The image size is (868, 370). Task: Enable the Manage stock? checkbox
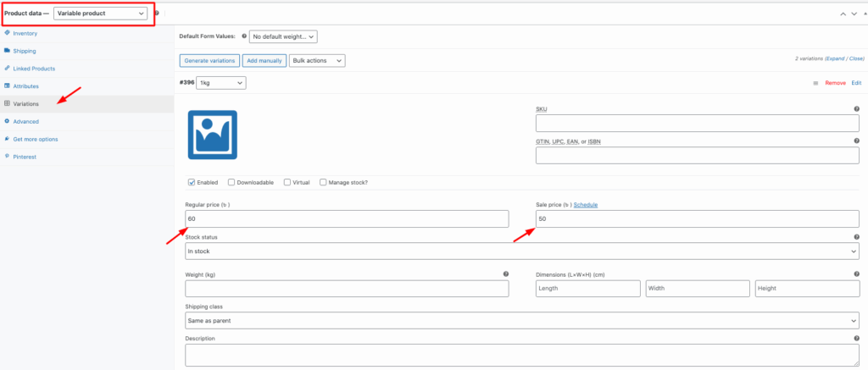[323, 182]
